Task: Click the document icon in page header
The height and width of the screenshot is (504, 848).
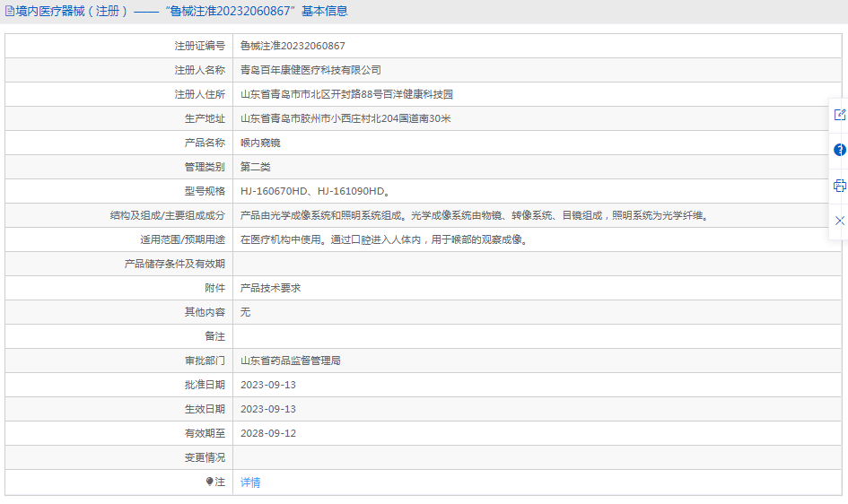Action: pyautogui.click(x=10, y=11)
